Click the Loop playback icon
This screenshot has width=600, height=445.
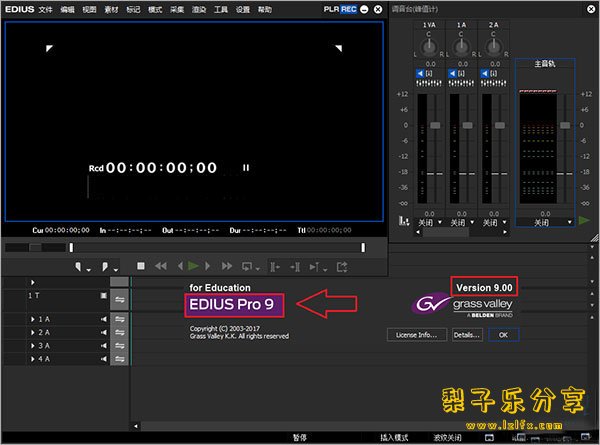247,266
